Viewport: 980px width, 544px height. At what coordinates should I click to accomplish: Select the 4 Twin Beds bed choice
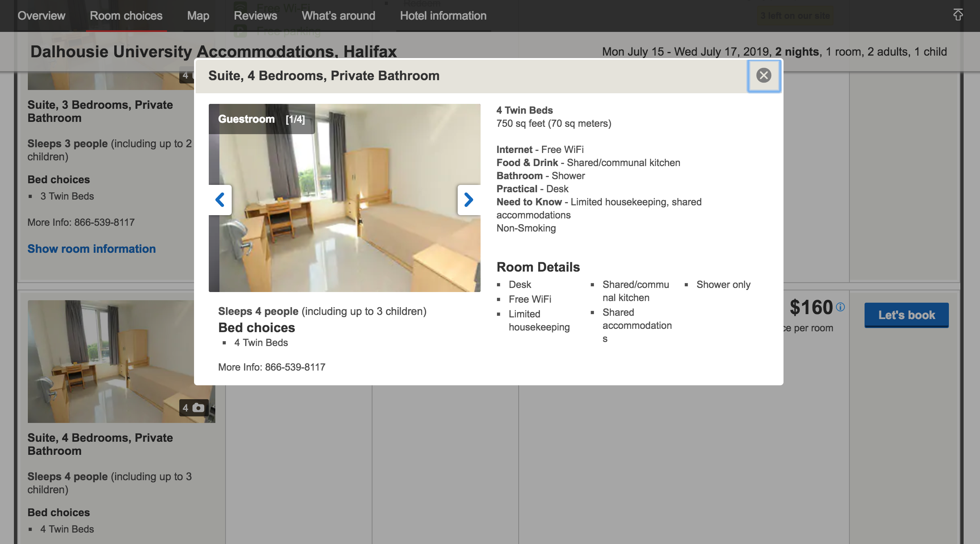click(x=260, y=343)
